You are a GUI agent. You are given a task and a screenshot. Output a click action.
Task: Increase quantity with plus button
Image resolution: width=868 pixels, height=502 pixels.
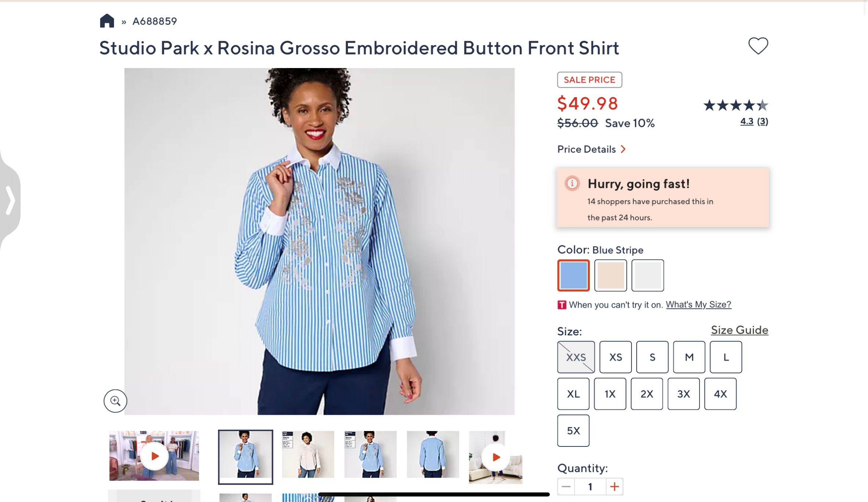point(614,487)
